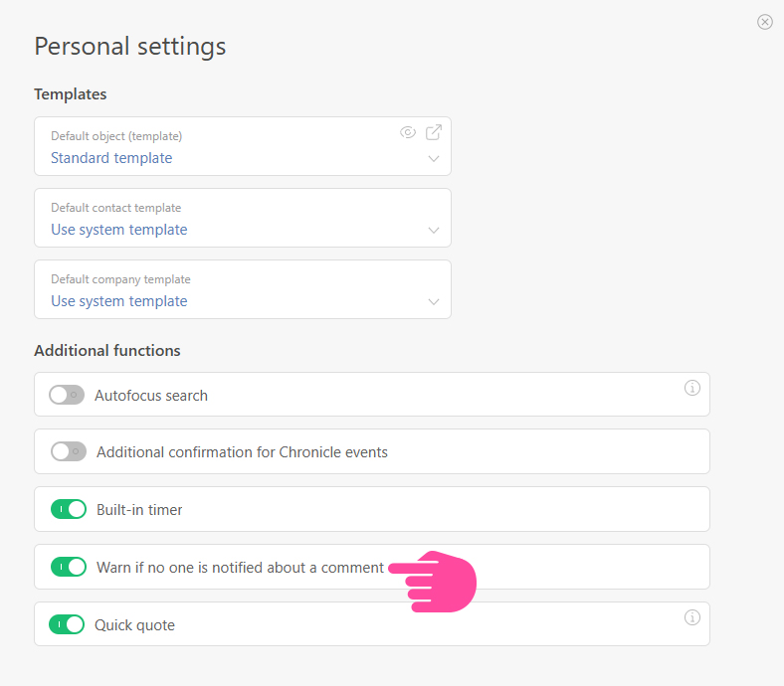Expand the Default object template chevron
The width and height of the screenshot is (784, 686).
click(434, 159)
